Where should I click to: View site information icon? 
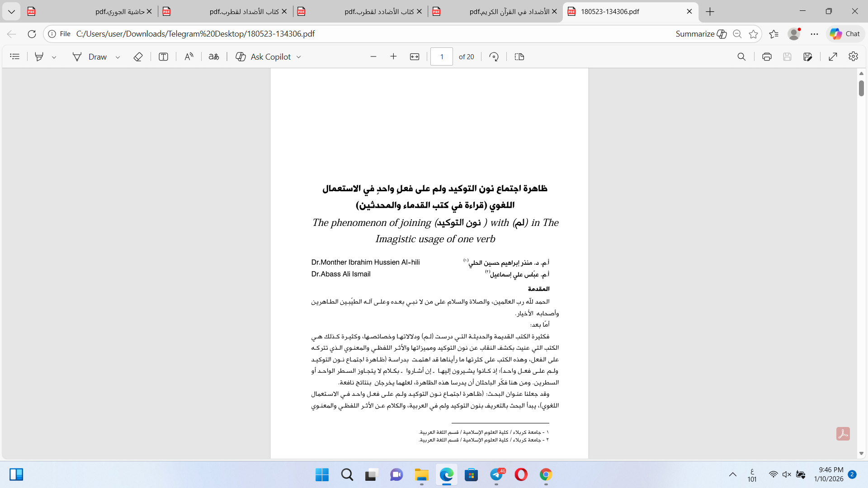(x=52, y=34)
